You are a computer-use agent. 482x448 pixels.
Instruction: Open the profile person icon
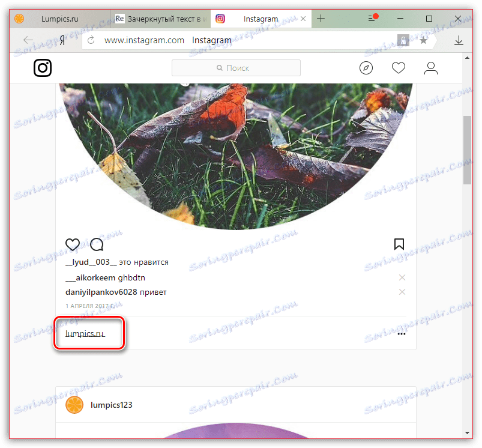pos(430,68)
